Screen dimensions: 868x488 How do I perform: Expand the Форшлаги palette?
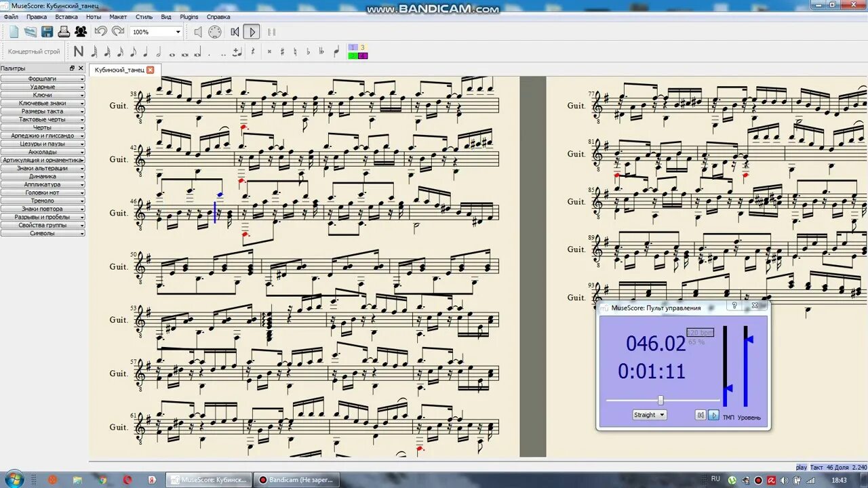tap(43, 79)
